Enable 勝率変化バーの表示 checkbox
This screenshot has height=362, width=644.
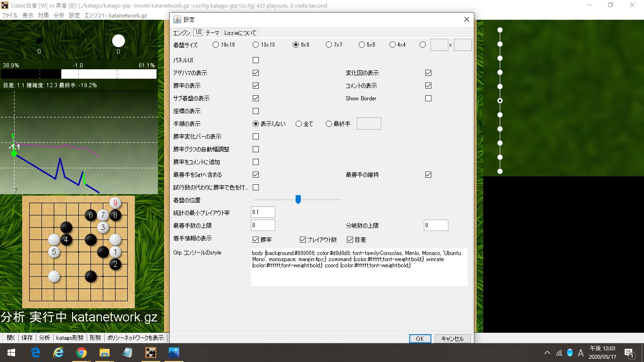(256, 137)
